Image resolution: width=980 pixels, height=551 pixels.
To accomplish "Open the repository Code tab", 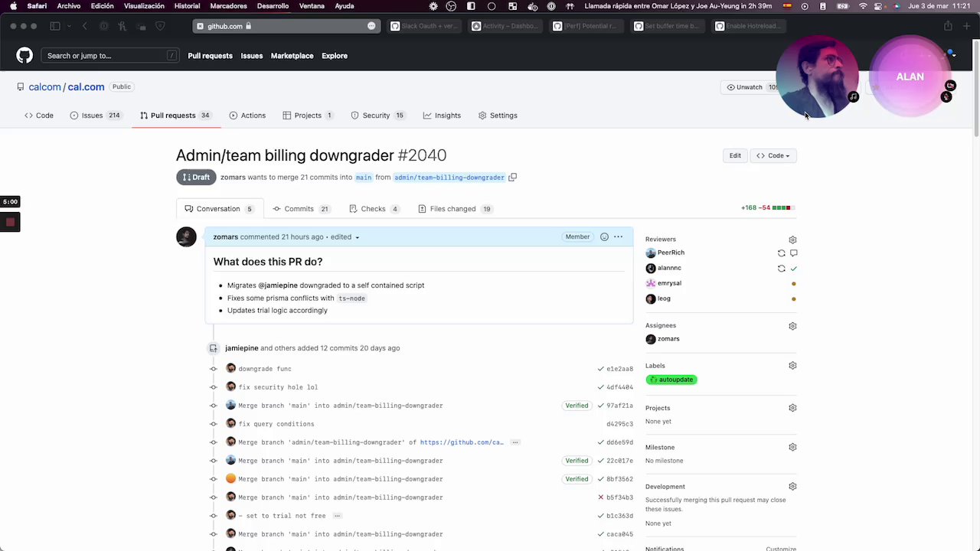I will [39, 116].
